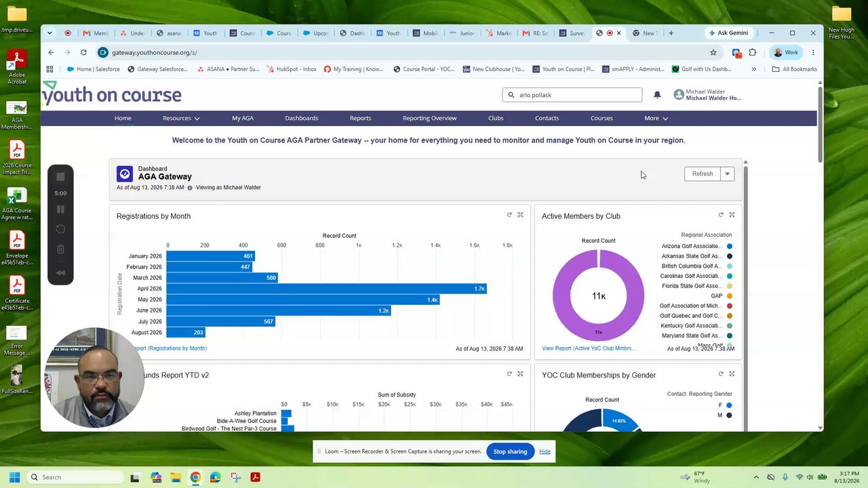868x488 pixels.
Task: Click the Stop sharing button
Action: click(x=510, y=451)
